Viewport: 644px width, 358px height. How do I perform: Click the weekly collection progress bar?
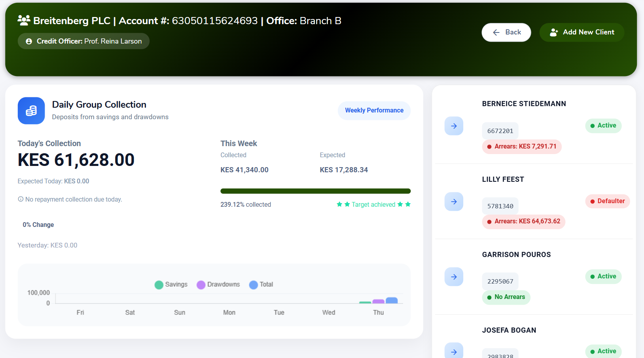316,191
